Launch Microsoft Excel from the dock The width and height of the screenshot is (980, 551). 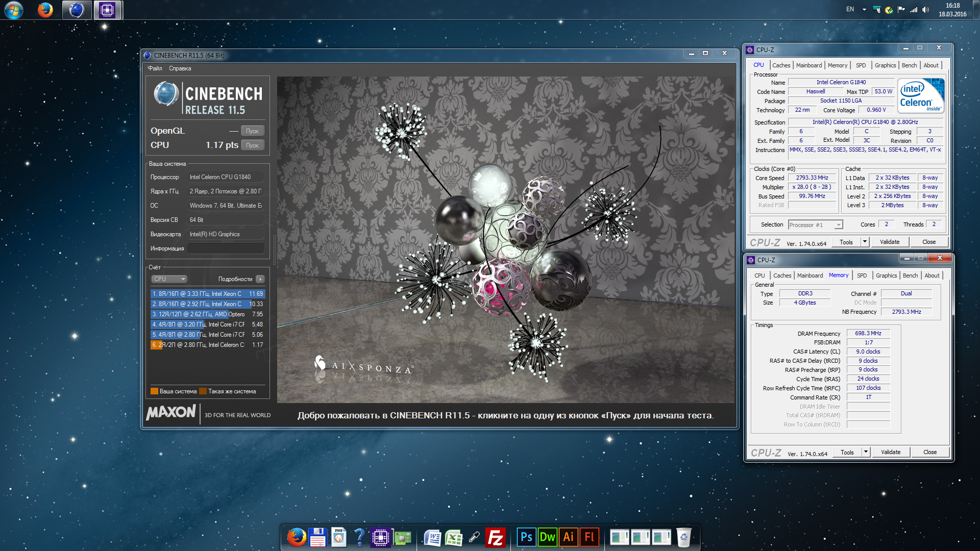coord(454,537)
